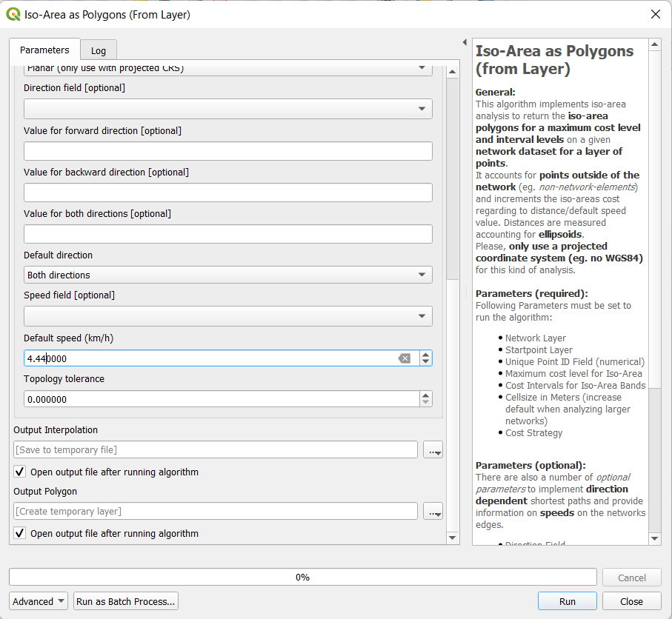Click the QGIS logo in title bar

pyautogui.click(x=13, y=14)
